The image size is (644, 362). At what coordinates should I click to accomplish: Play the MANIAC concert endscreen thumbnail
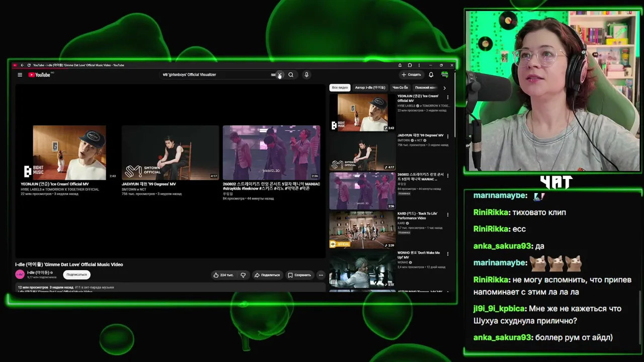coord(271,153)
